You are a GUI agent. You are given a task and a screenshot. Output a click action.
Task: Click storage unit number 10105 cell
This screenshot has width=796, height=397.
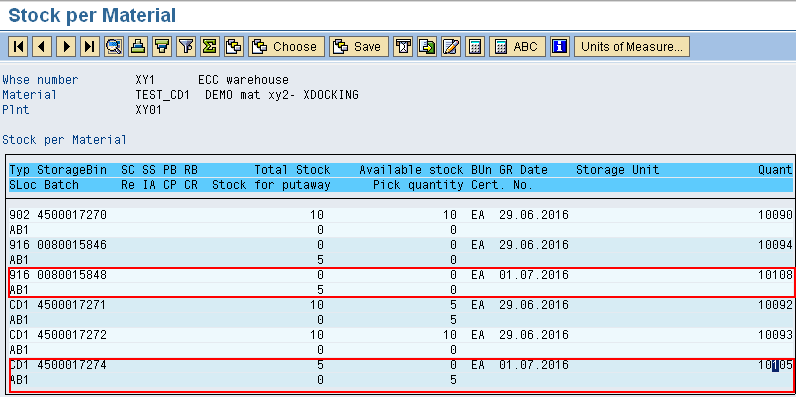click(x=775, y=365)
